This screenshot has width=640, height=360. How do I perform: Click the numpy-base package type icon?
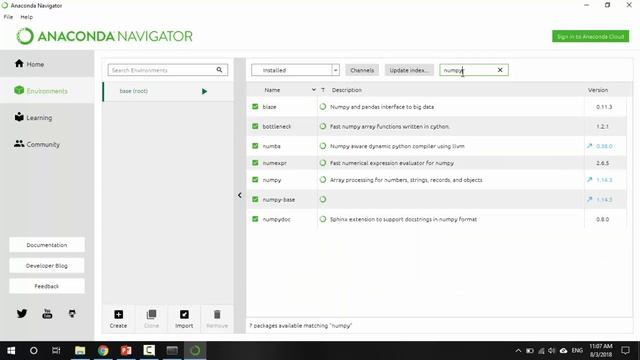(323, 199)
